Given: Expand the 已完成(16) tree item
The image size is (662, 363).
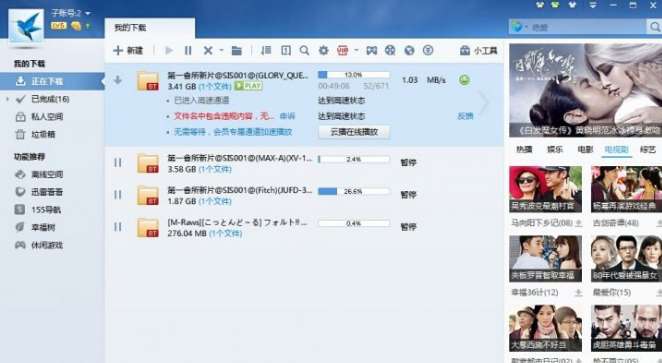Looking at the screenshot, I should point(7,99).
